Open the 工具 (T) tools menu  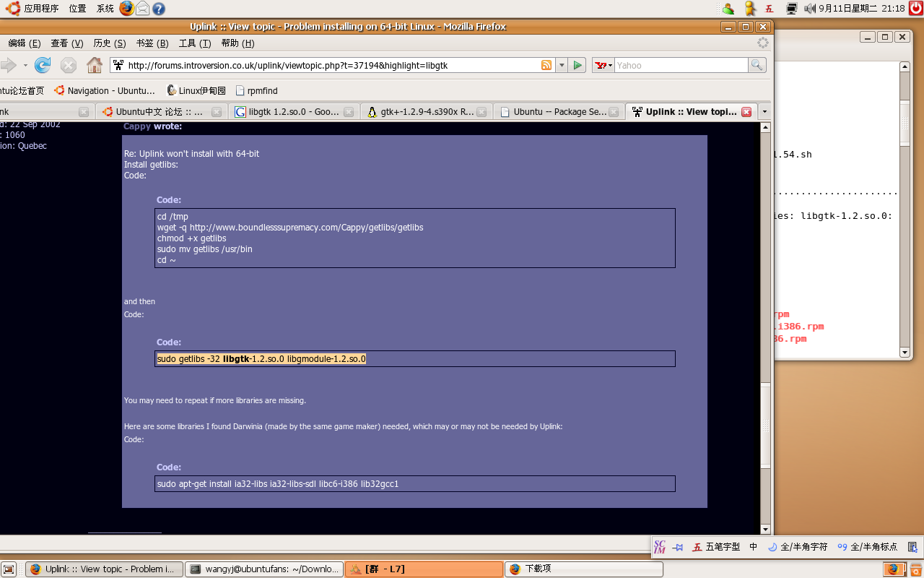click(195, 43)
